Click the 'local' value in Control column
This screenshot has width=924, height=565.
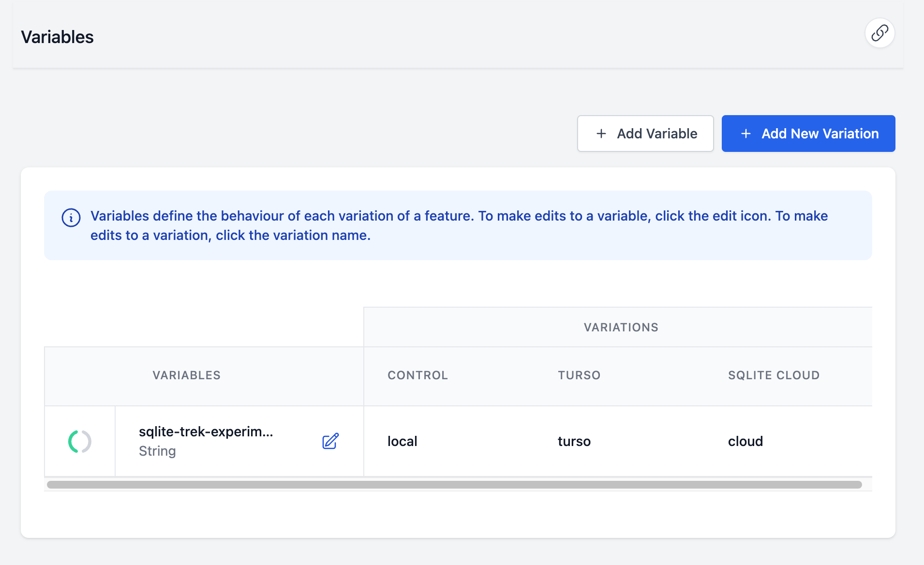pyautogui.click(x=402, y=441)
